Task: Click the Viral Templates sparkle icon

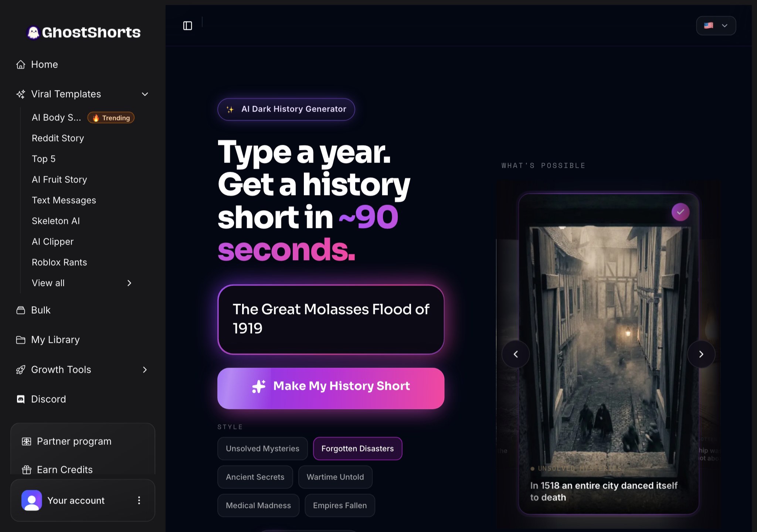Action: pos(21,94)
